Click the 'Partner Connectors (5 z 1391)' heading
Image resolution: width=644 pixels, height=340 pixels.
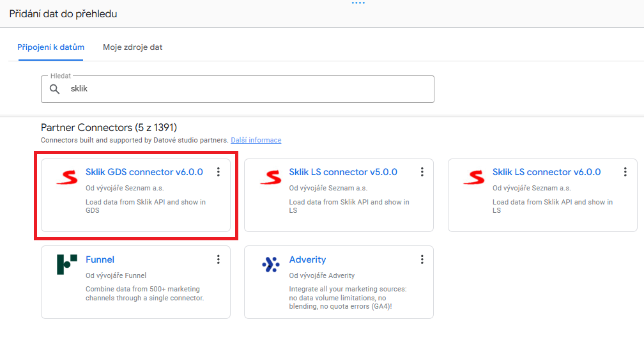(109, 128)
